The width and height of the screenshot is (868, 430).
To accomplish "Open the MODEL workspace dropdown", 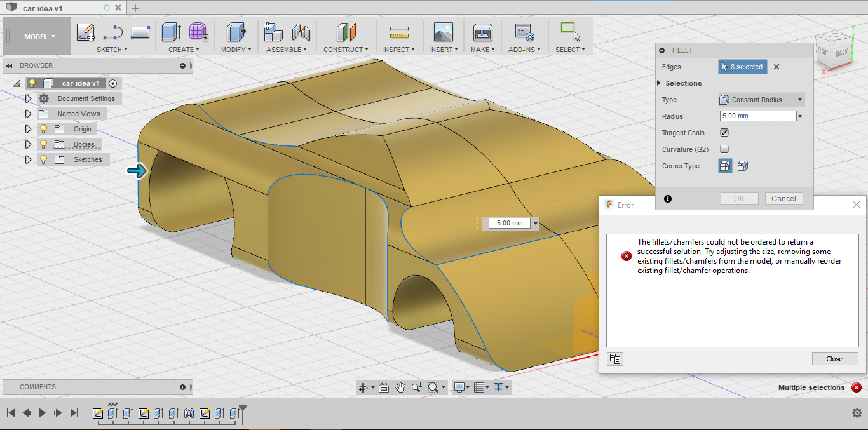I will [x=39, y=36].
